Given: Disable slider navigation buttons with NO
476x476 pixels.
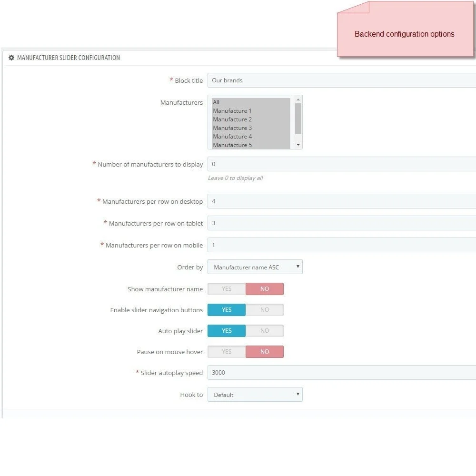Looking at the screenshot, I should tap(265, 310).
